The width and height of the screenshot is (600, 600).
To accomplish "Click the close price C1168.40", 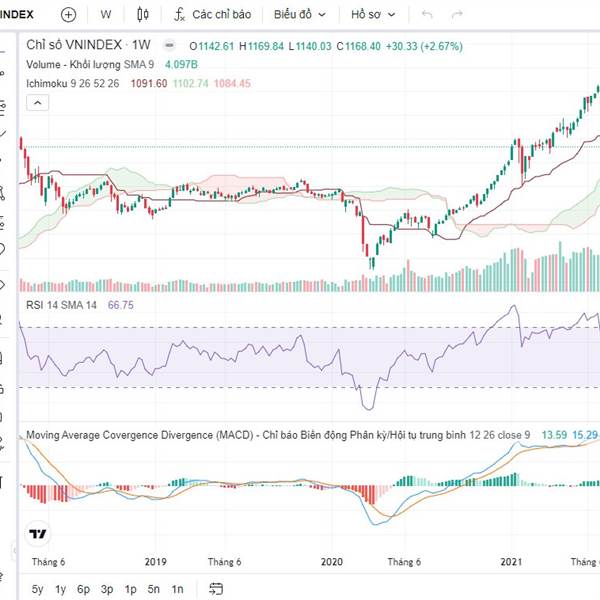I will pos(359,46).
